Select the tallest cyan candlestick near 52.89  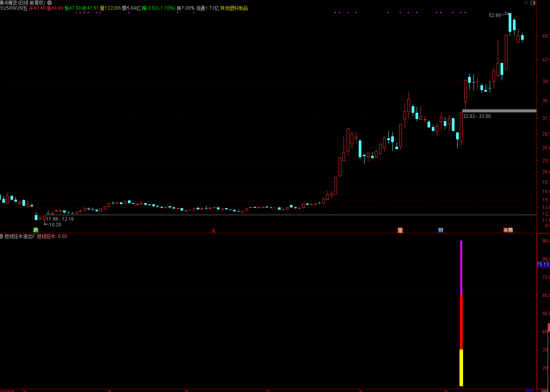(510, 22)
